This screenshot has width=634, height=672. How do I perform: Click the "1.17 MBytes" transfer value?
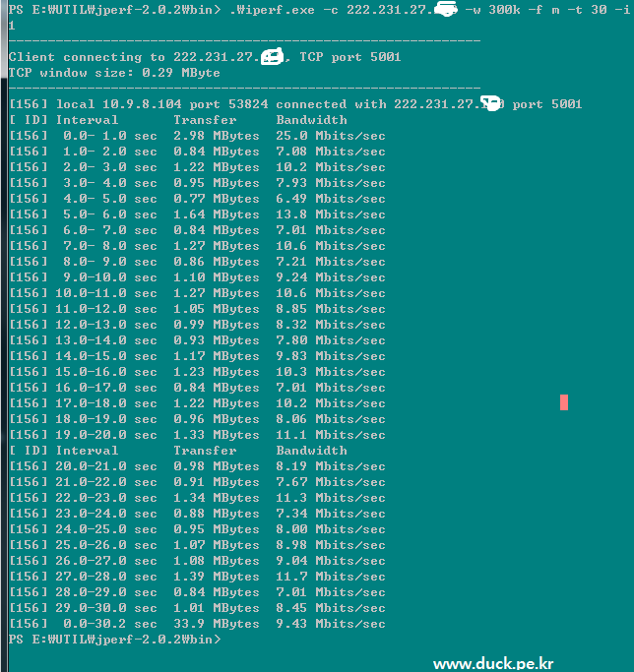point(217,356)
